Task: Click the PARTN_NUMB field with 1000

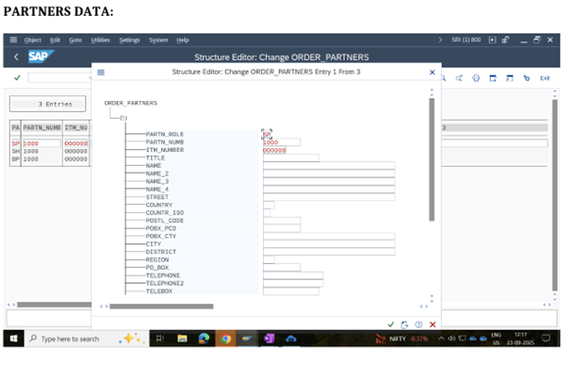Action: pyautogui.click(x=281, y=141)
